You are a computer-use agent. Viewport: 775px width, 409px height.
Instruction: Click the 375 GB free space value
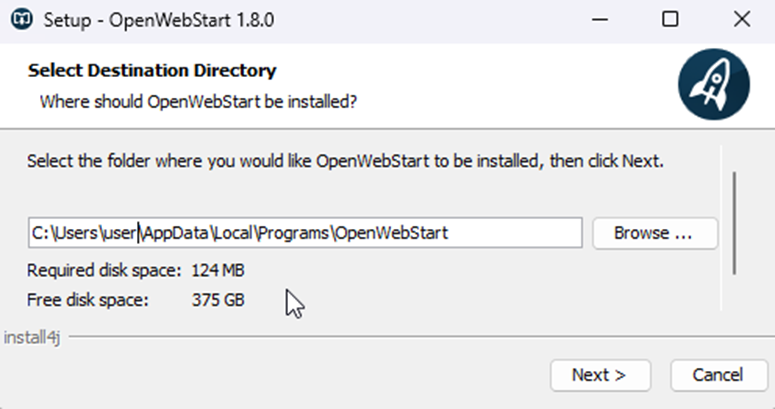coord(218,300)
